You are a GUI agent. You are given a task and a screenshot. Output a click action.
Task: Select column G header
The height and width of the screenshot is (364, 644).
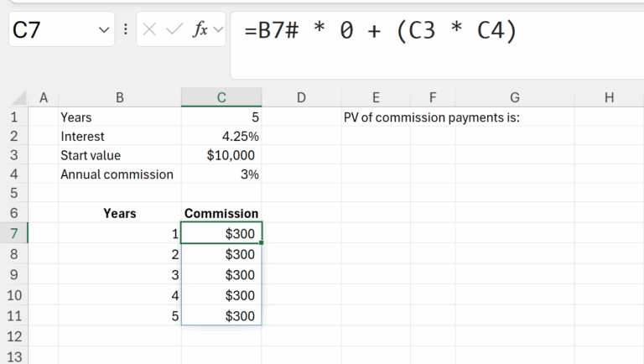tap(514, 98)
